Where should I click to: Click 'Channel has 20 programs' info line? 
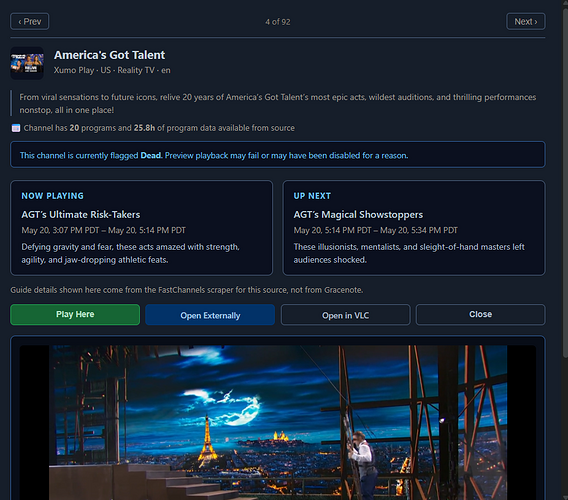(159, 128)
